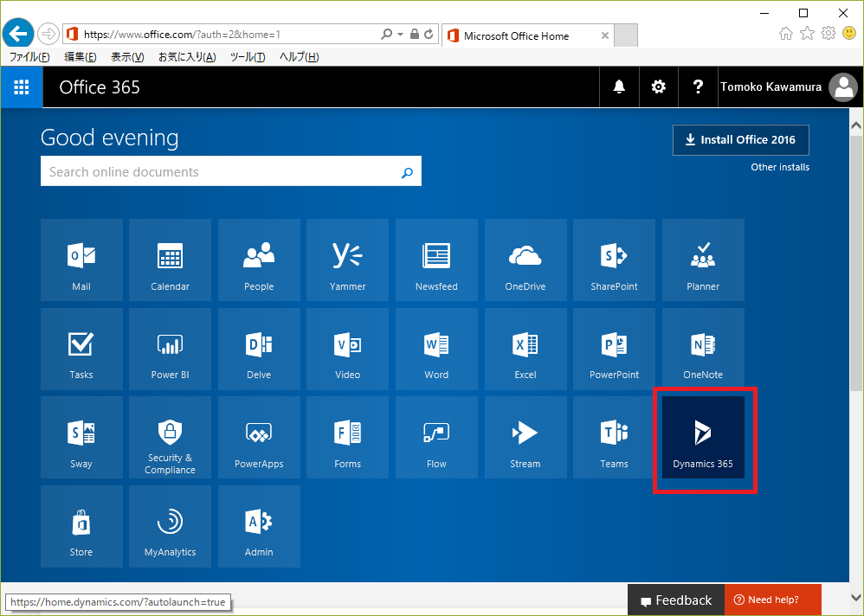
Task: Open the ヘルプ(H) menu
Action: pyautogui.click(x=300, y=57)
